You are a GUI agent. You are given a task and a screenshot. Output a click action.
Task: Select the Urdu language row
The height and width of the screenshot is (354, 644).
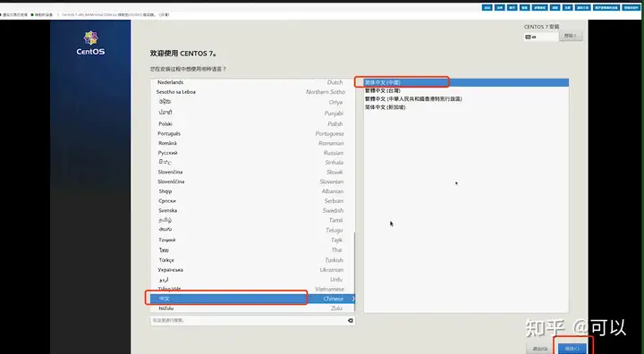tap(251, 279)
